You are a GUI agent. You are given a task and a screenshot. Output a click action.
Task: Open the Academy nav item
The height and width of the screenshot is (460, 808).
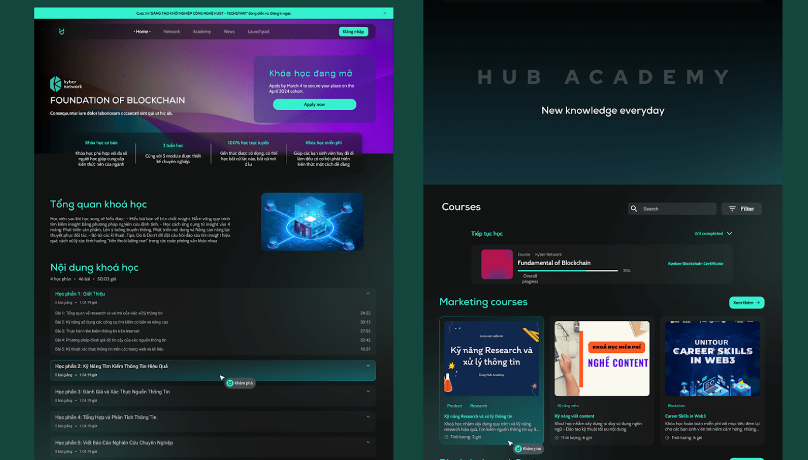coord(202,31)
